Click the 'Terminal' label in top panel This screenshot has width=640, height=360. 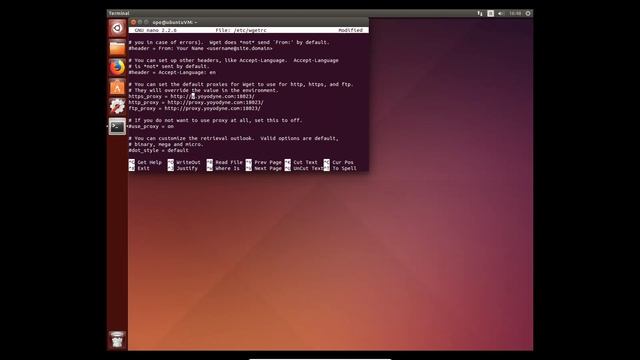pyautogui.click(x=119, y=13)
